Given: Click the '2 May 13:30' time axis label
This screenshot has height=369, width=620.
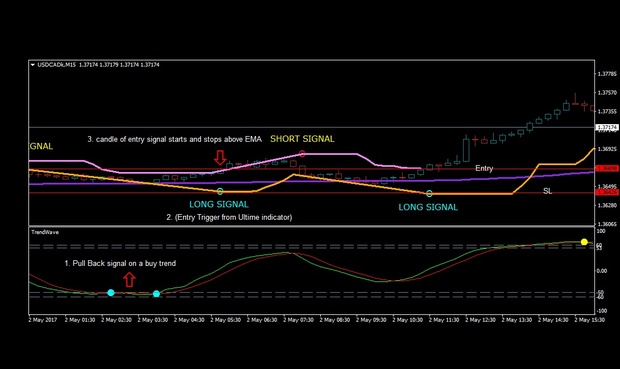Looking at the screenshot, I should click(516, 320).
